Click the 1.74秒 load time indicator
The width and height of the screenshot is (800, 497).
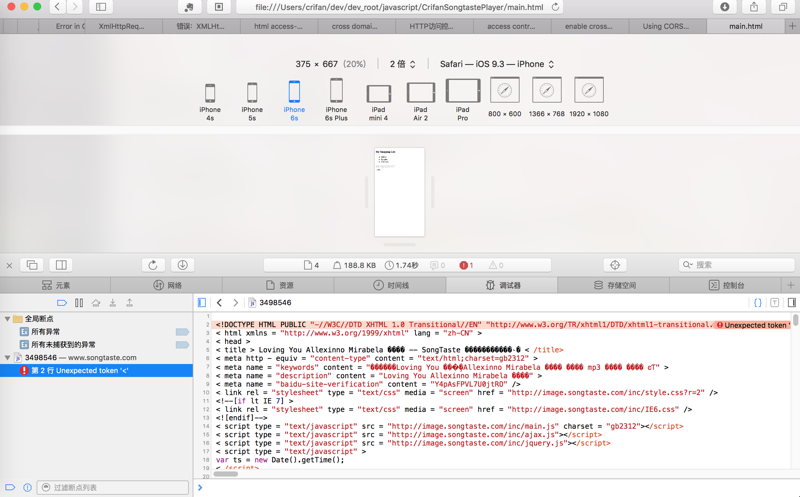tap(402, 265)
